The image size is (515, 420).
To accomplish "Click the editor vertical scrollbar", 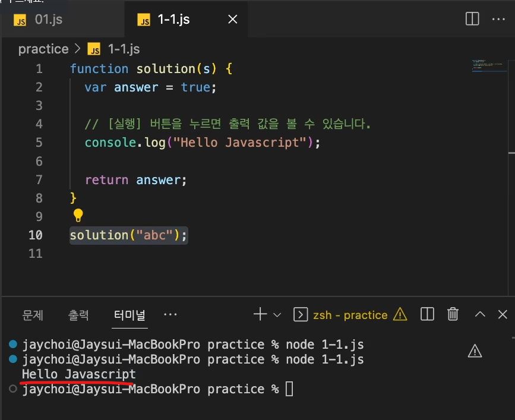I will 511,178.
